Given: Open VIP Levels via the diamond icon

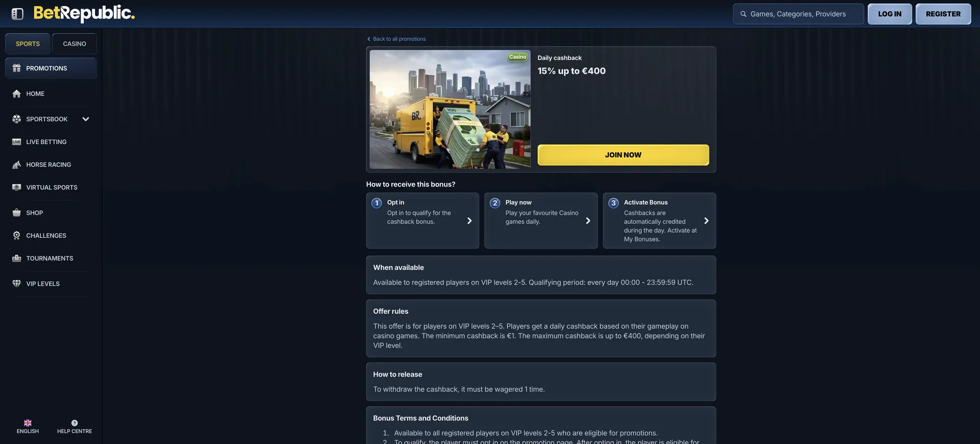Looking at the screenshot, I should click(x=16, y=284).
